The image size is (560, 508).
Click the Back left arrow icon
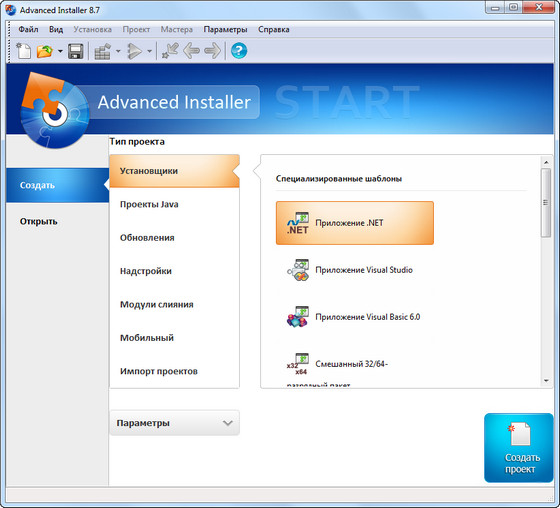pos(191,51)
